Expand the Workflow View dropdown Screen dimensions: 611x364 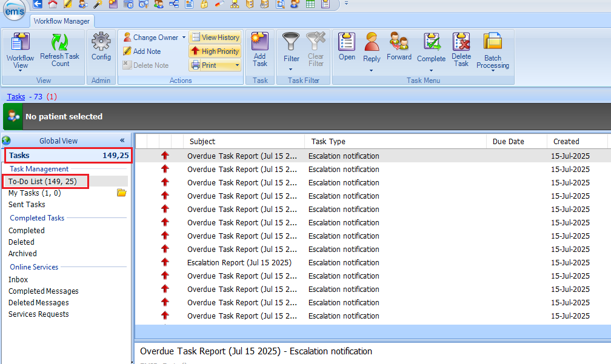tap(20, 70)
